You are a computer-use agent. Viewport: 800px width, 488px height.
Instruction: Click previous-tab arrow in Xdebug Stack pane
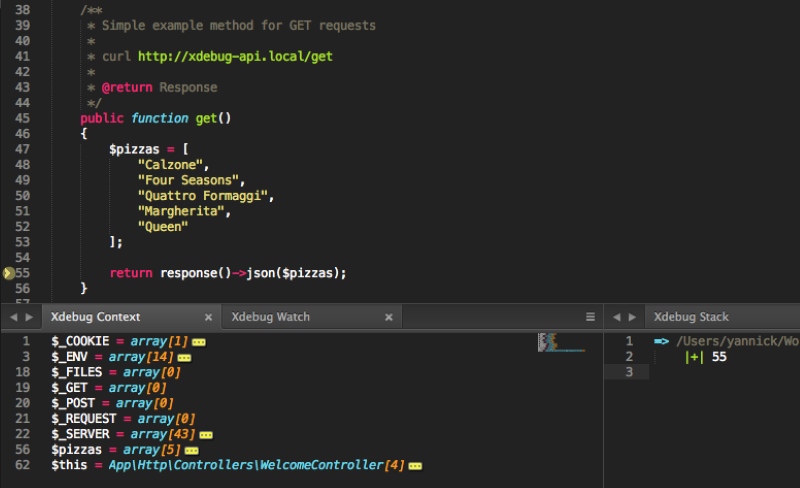(615, 317)
